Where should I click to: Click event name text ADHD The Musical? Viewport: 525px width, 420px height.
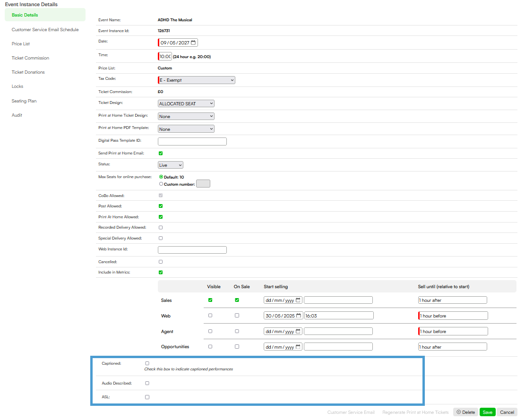point(175,20)
